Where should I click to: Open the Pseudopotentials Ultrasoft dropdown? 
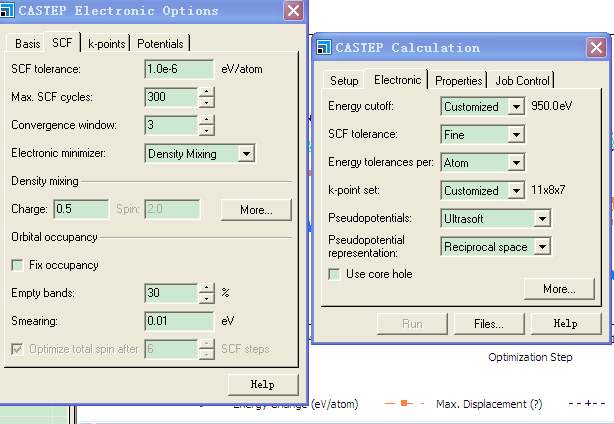[x=542, y=218]
